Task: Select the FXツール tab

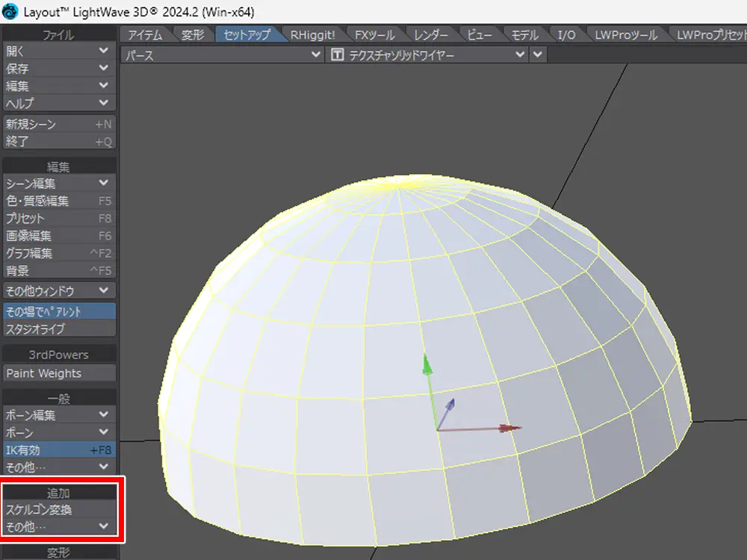Action: point(374,35)
